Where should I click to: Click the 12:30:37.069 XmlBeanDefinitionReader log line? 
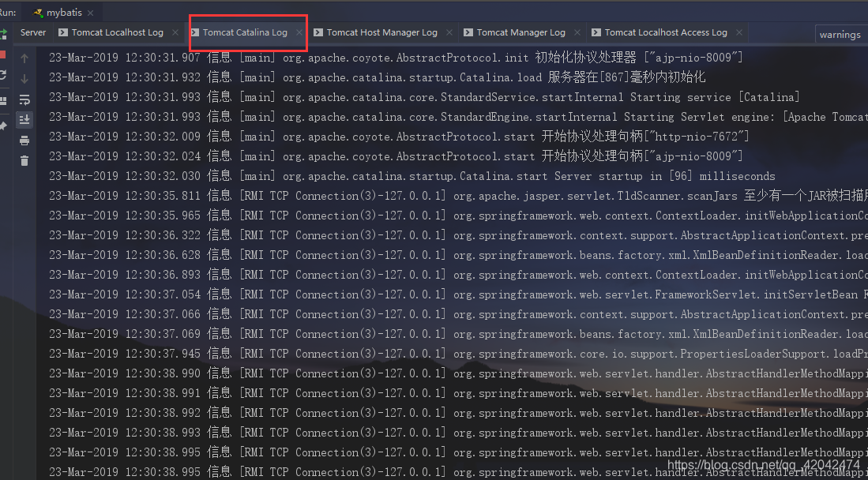tap(458, 334)
